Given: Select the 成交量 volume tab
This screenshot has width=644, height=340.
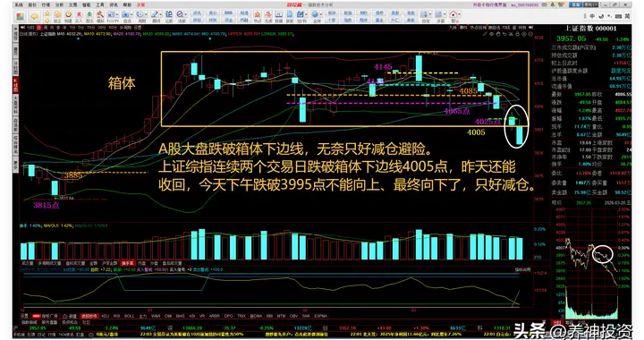Looking at the screenshot, I should click(x=27, y=263).
